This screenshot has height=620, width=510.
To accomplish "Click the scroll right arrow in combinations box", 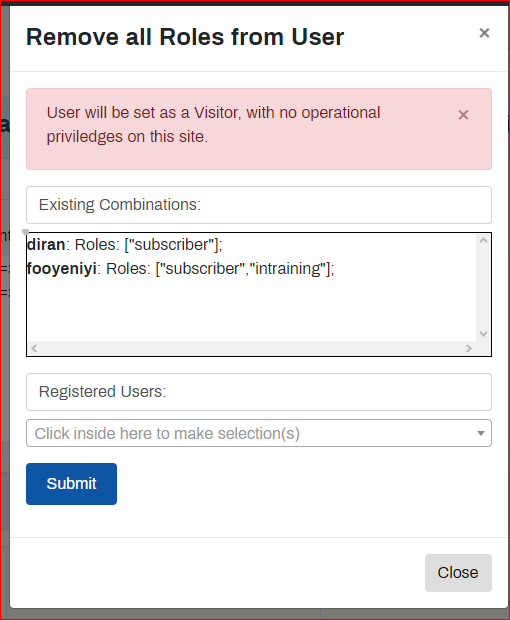I will click(x=469, y=348).
